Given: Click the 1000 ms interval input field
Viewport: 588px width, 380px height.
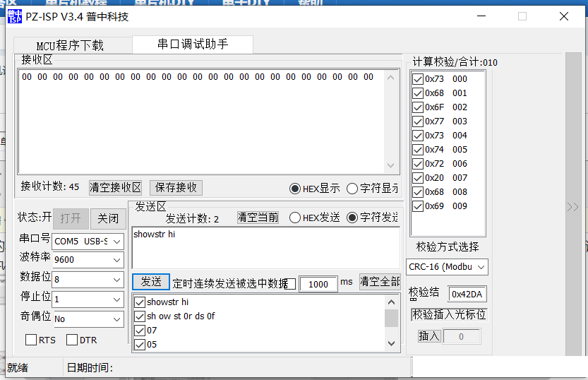Looking at the screenshot, I should click(x=318, y=285).
